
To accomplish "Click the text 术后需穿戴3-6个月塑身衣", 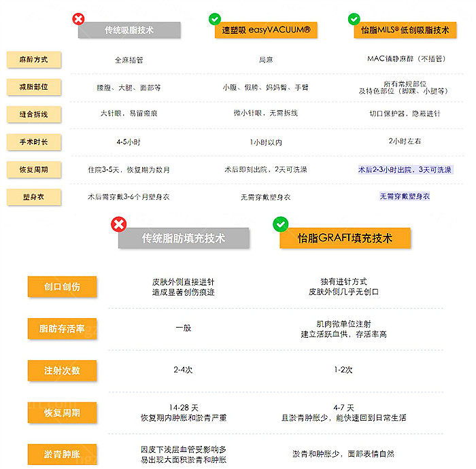I will pyautogui.click(x=129, y=197).
